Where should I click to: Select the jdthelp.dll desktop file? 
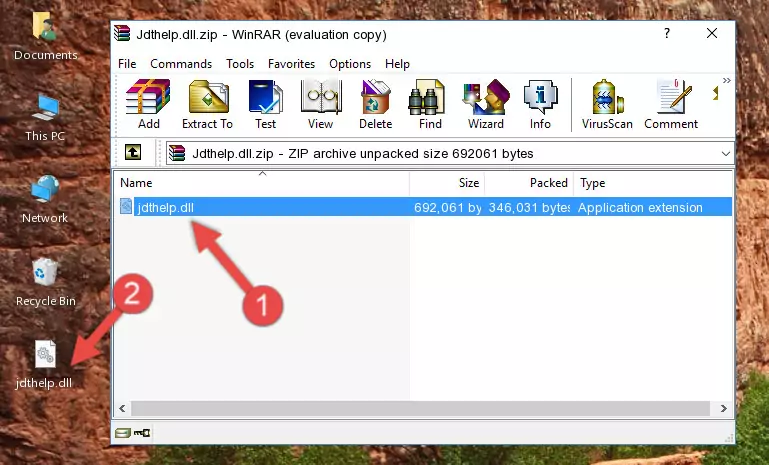[x=44, y=365]
